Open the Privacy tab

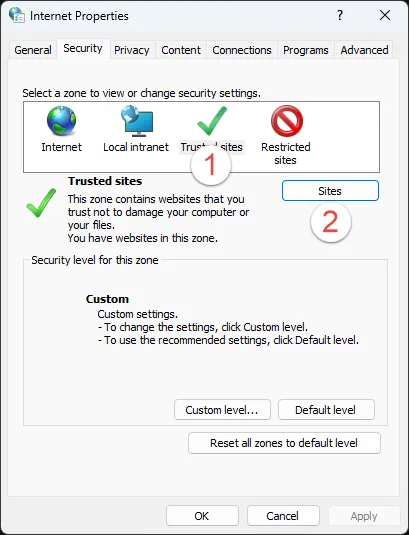coord(132,50)
